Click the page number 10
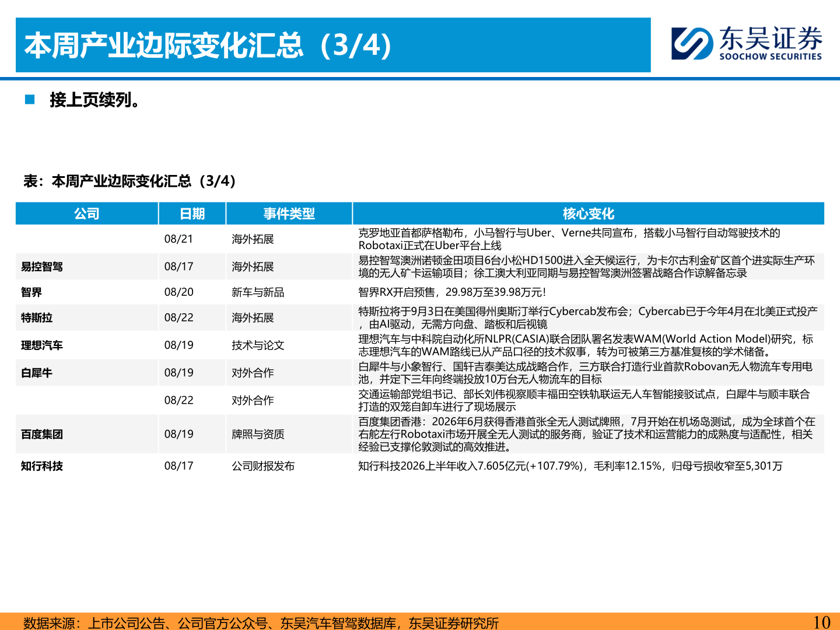The width and height of the screenshot is (840, 630). pyautogui.click(x=822, y=622)
